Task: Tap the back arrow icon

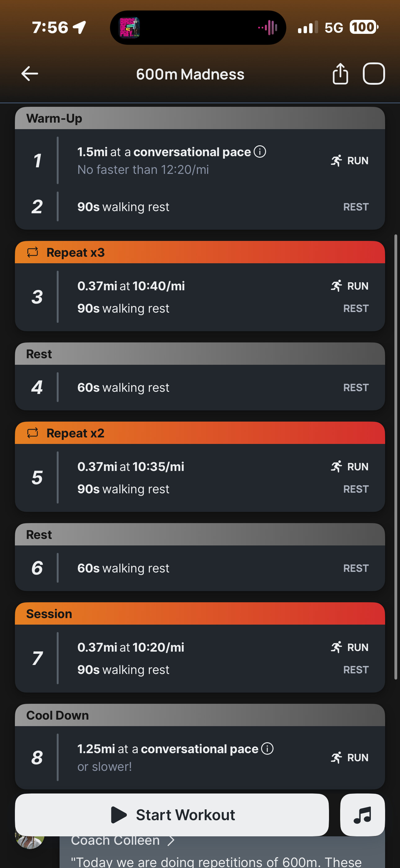Action: pyautogui.click(x=30, y=74)
